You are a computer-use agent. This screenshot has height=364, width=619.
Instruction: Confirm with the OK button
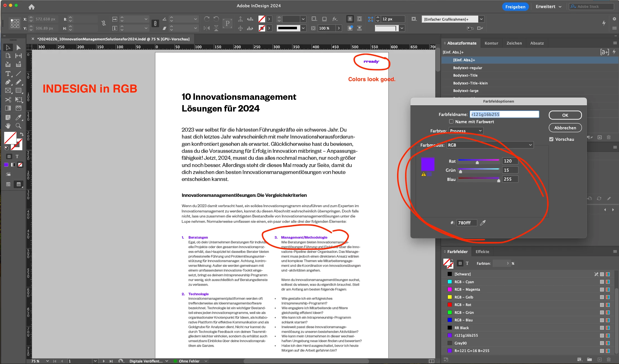(x=565, y=115)
